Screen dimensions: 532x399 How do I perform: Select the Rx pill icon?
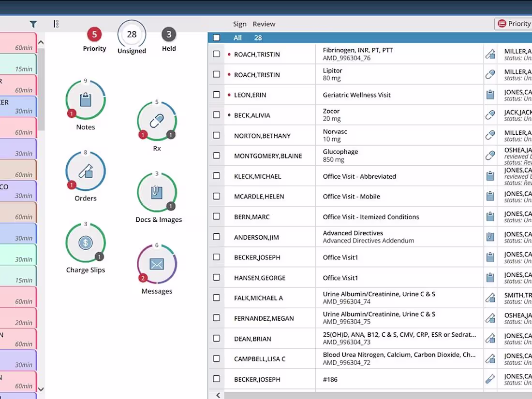click(157, 121)
